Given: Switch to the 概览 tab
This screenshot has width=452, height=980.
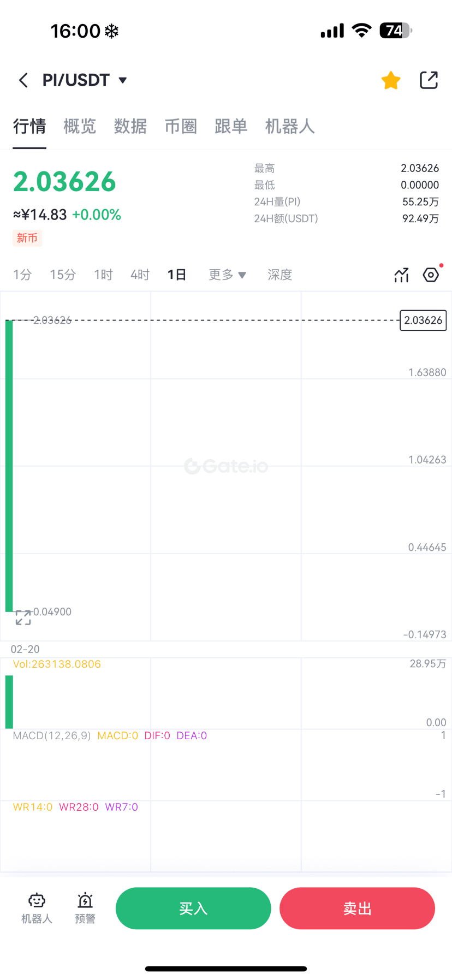Looking at the screenshot, I should pyautogui.click(x=80, y=127).
